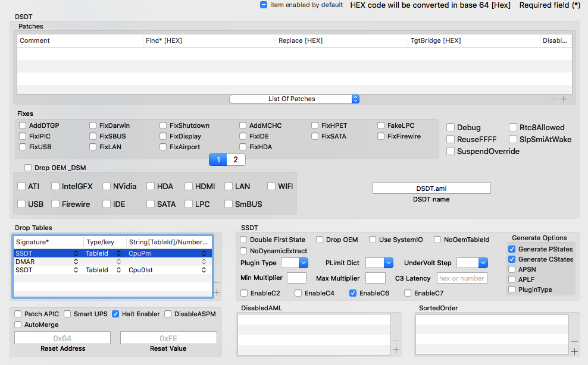This screenshot has width=588, height=365.
Task: Remove the selected Drop Tables entry
Action: 217,282
